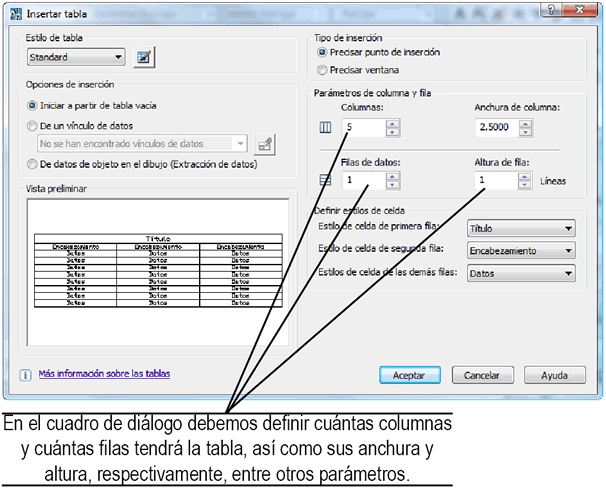Click the Anchura de columna field
The image size is (606, 490).
(497, 128)
